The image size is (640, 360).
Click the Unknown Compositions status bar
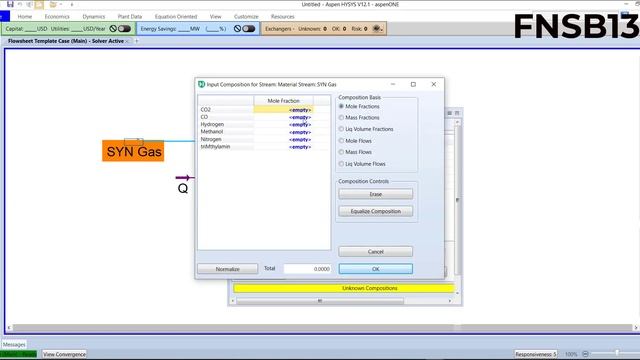(x=344, y=288)
